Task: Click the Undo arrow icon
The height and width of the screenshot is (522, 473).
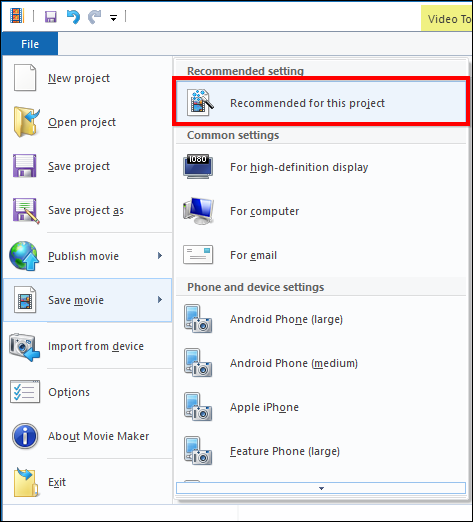Action: coord(73,17)
